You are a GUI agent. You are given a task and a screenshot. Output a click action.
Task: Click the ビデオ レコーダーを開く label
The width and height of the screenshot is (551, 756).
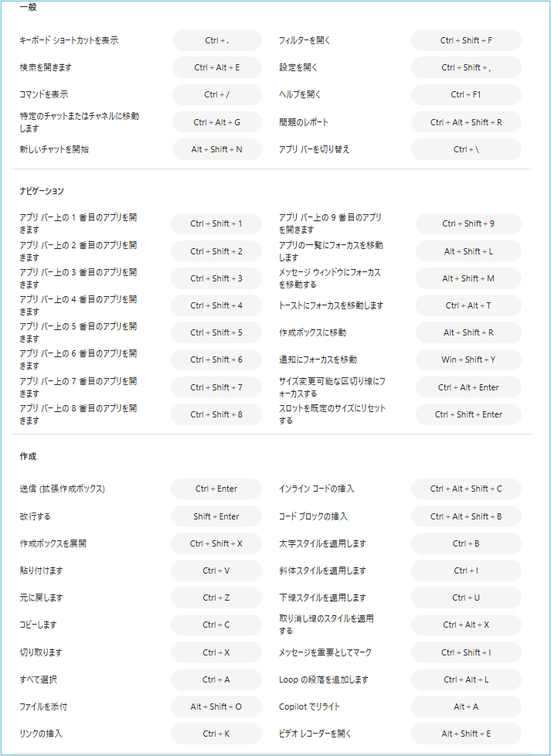(x=321, y=734)
